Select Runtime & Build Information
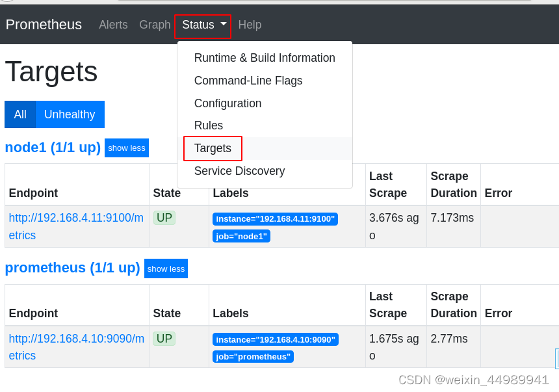 [265, 58]
